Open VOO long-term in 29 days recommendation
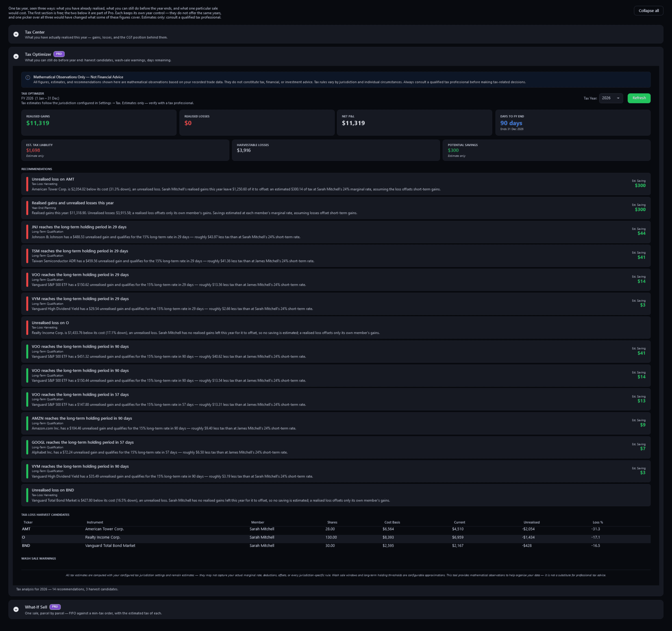Screen dimensions: 672x631 (x=335, y=279)
